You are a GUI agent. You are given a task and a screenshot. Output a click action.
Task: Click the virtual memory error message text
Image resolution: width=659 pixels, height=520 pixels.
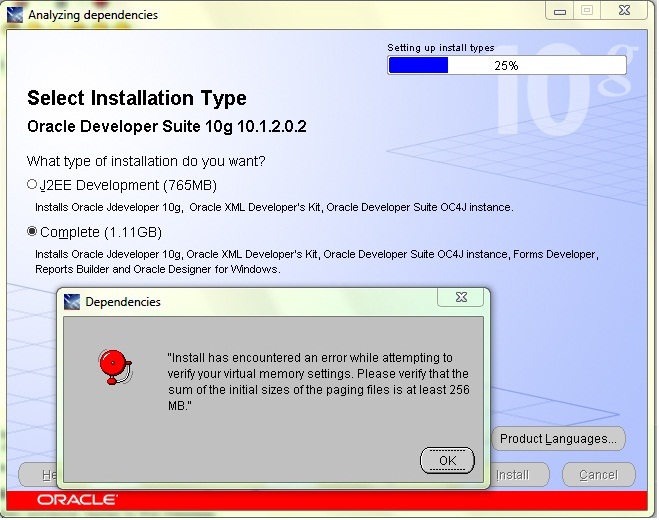(317, 381)
